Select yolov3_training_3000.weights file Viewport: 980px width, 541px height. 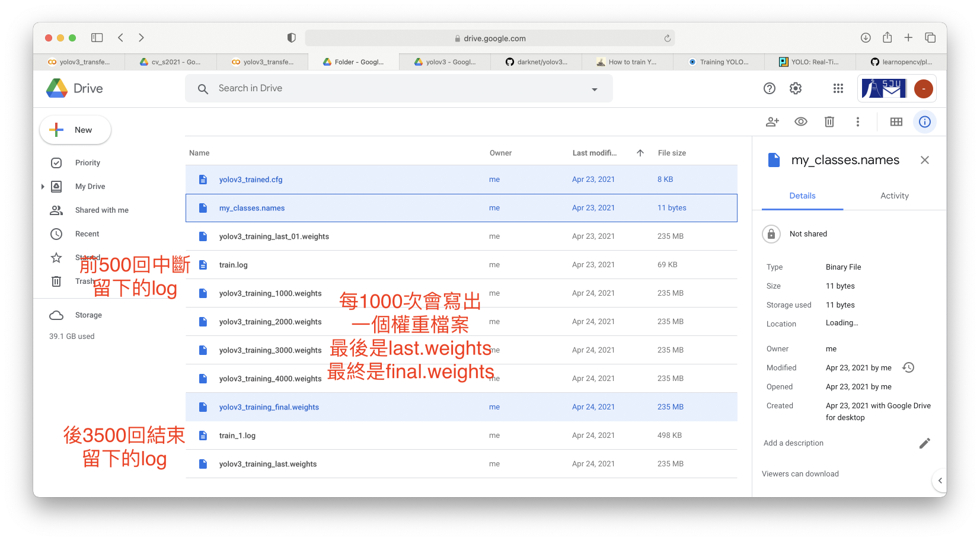coord(461,350)
